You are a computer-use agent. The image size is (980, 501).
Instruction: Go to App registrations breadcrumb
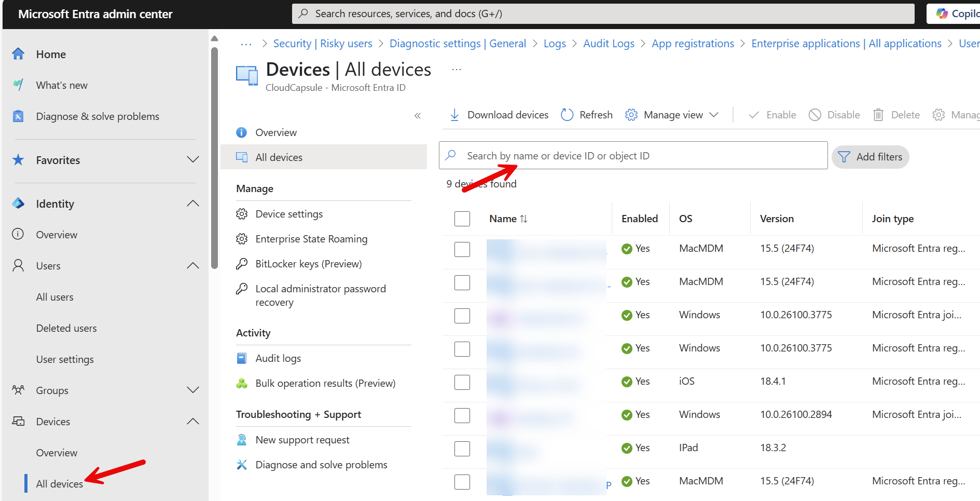[x=693, y=44]
